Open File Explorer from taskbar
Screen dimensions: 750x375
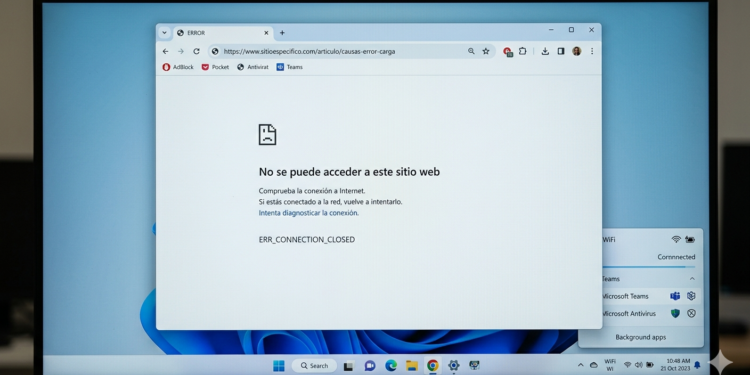click(412, 366)
